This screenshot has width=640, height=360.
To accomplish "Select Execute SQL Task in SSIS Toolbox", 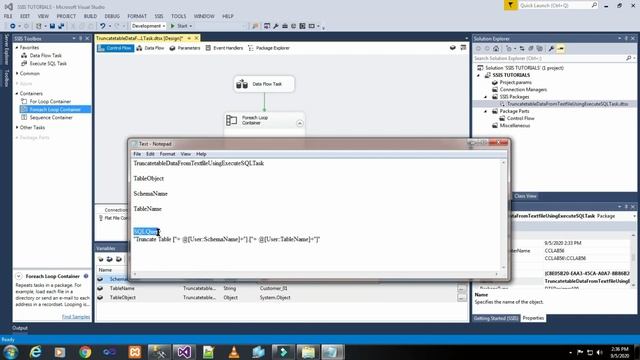I will click(48, 64).
